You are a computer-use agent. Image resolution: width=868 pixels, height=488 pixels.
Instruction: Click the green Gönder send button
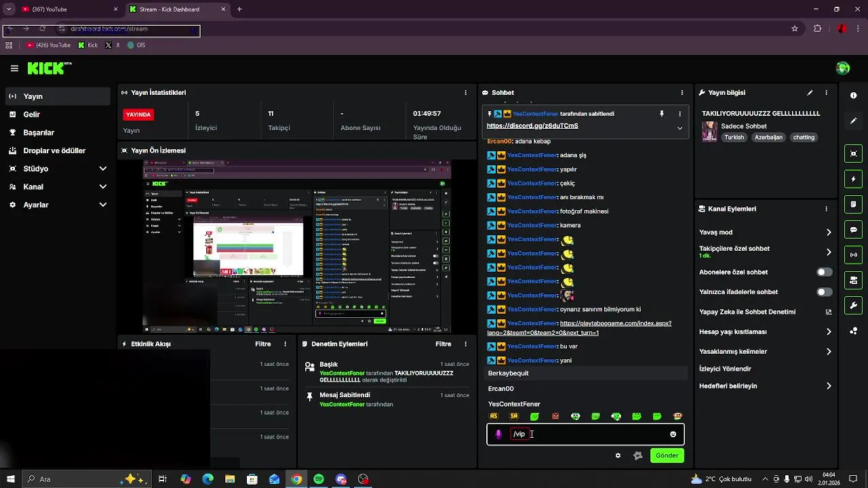click(x=667, y=455)
